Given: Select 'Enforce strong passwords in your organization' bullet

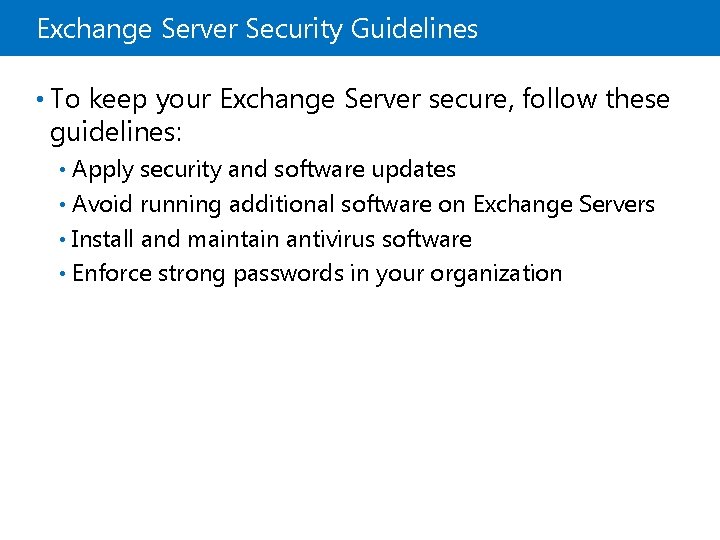Looking at the screenshot, I should (317, 273).
